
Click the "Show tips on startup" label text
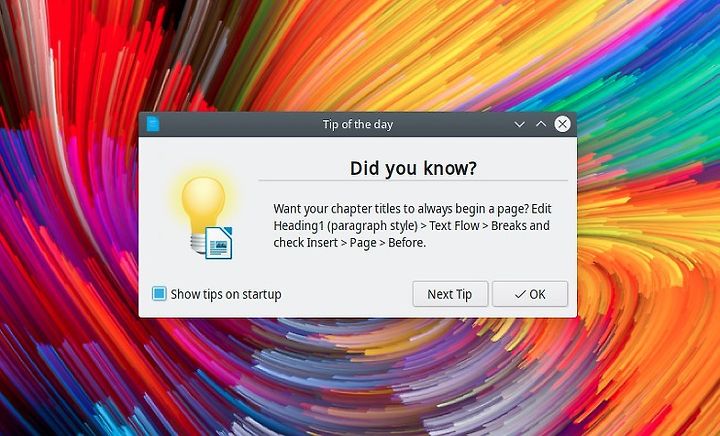coord(226,294)
